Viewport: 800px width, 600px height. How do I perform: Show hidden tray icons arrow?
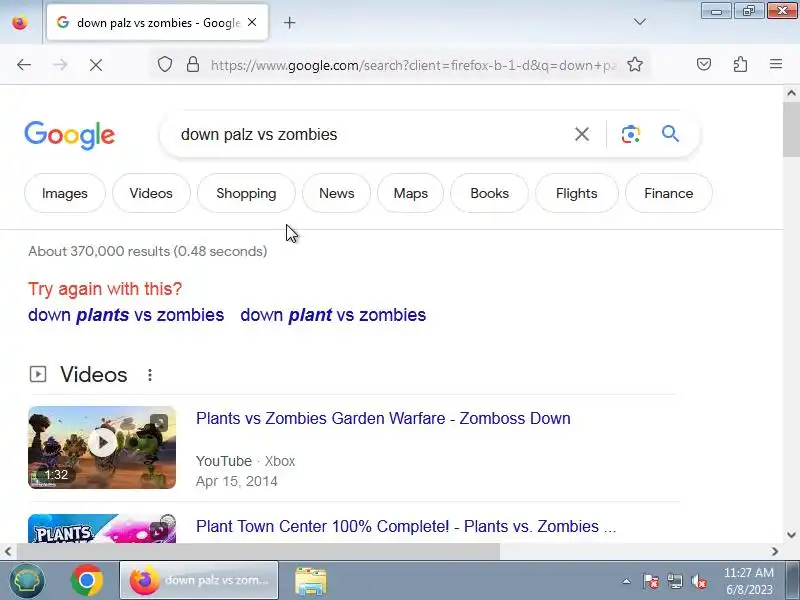(627, 581)
